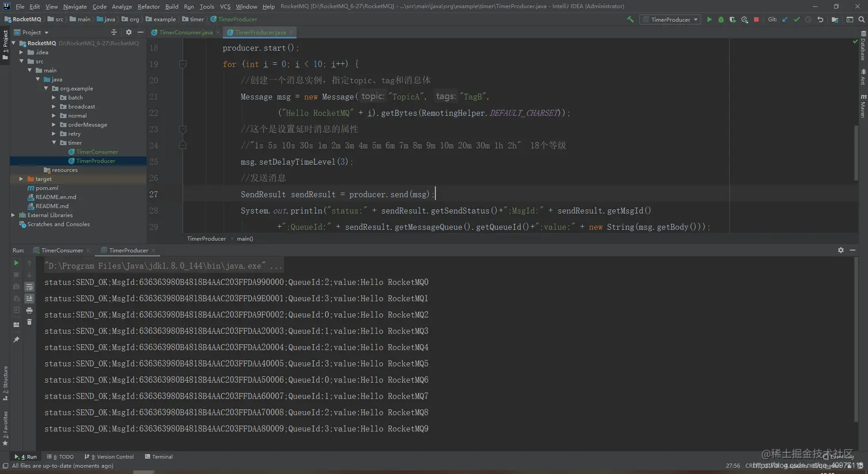The width and height of the screenshot is (868, 474).
Task: Toggle pin tab in the Run panel
Action: [16, 340]
